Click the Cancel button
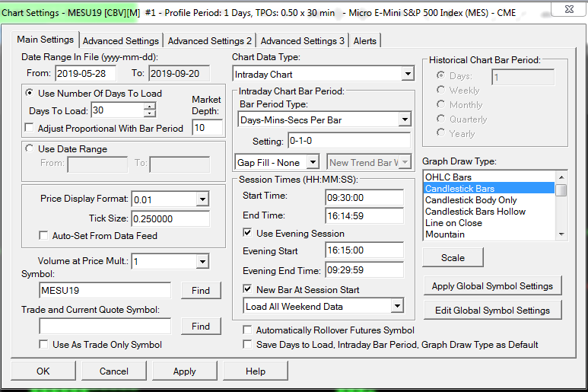The image size is (588, 392). 113,371
